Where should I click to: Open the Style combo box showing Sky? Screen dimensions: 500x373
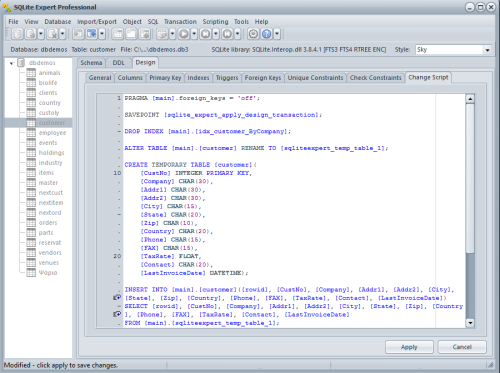pos(453,50)
